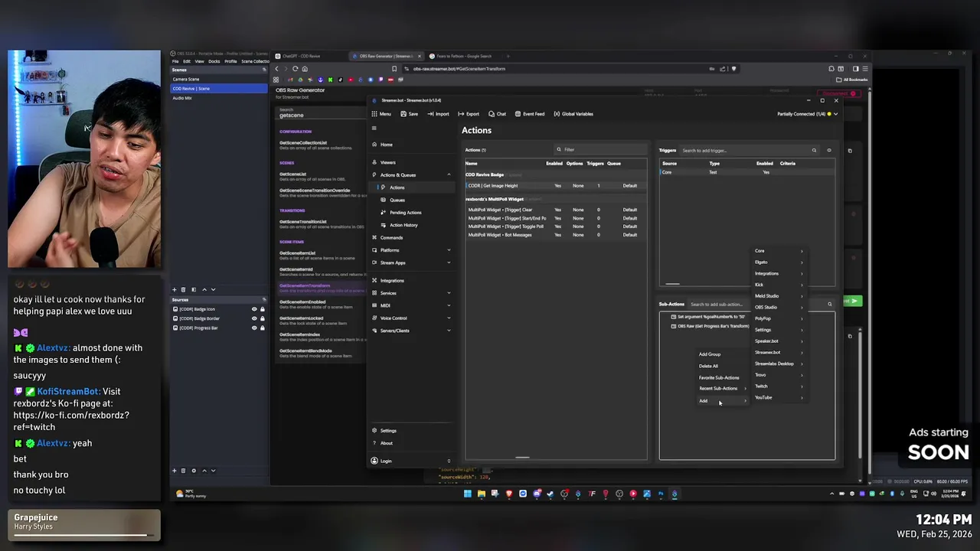The width and height of the screenshot is (980, 551).
Task: Open Chat from the Streamer.bot toolbar
Action: (x=497, y=114)
